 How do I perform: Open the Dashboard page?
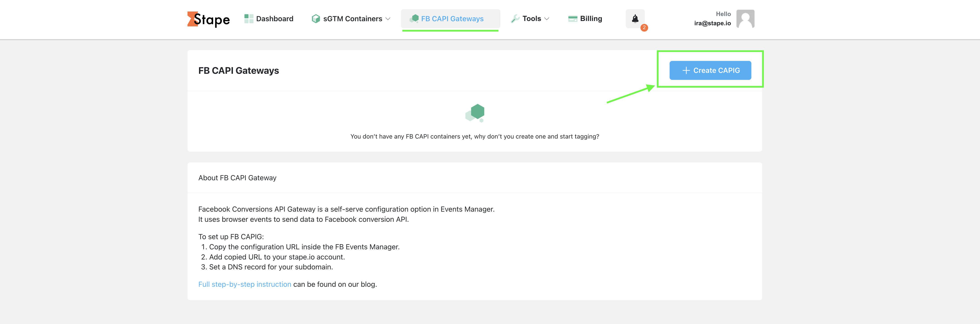click(269, 19)
